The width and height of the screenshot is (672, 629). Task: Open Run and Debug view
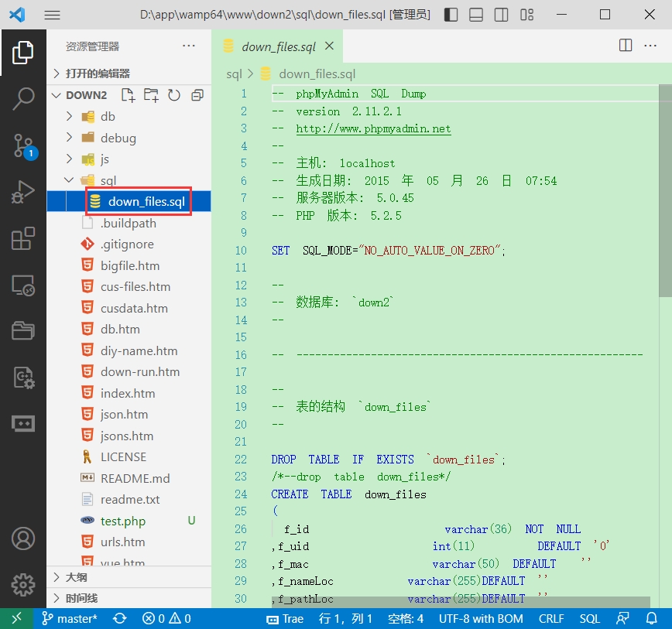coord(23,192)
